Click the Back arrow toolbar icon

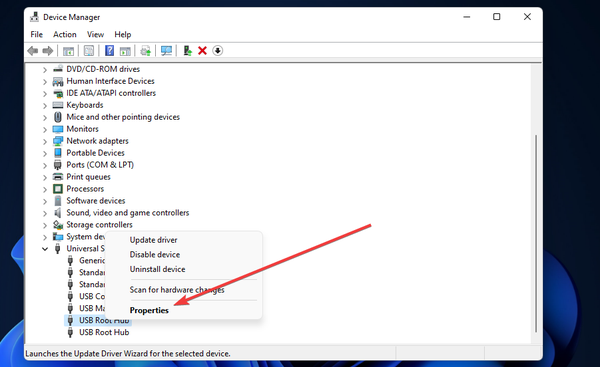pos(33,51)
